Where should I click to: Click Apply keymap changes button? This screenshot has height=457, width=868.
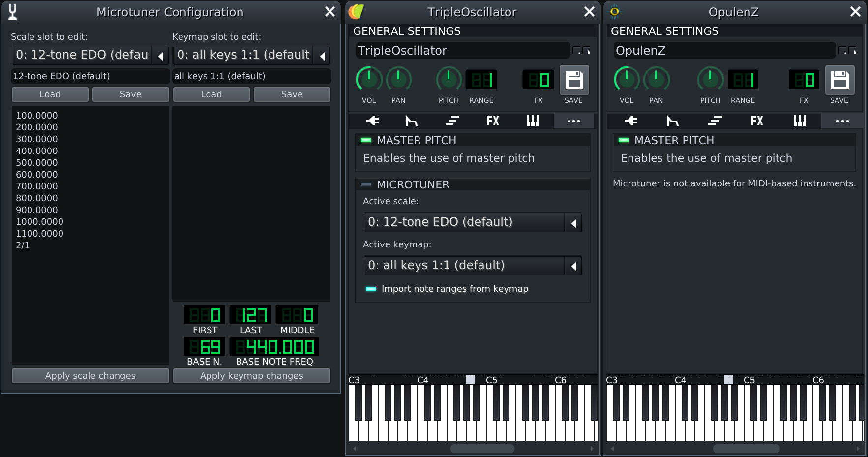tap(252, 376)
